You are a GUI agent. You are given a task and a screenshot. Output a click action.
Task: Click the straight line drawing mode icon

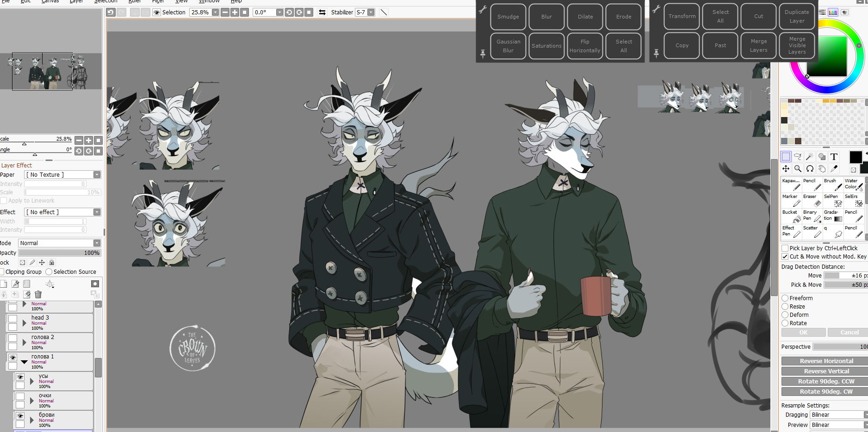384,12
